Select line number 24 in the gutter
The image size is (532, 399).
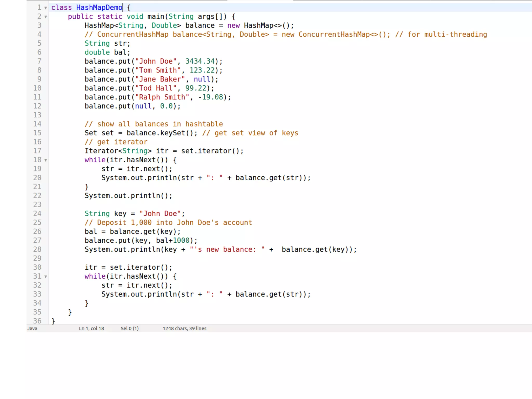(37, 214)
